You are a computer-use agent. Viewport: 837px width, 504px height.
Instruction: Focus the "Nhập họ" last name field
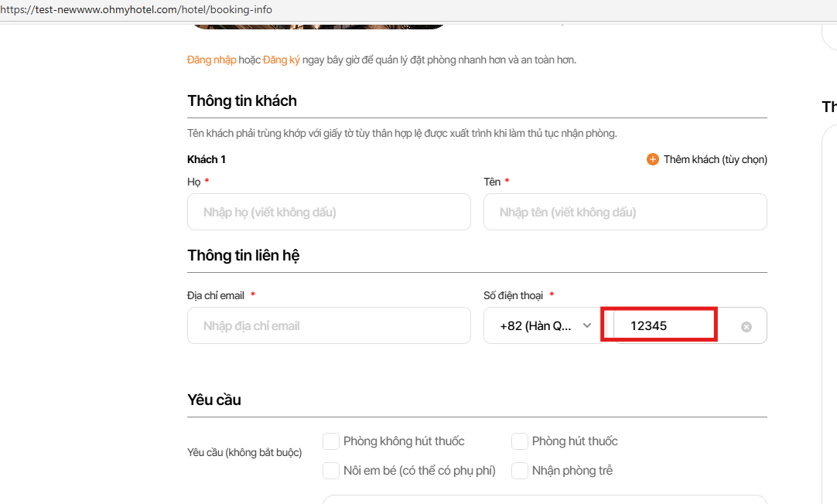click(x=329, y=212)
